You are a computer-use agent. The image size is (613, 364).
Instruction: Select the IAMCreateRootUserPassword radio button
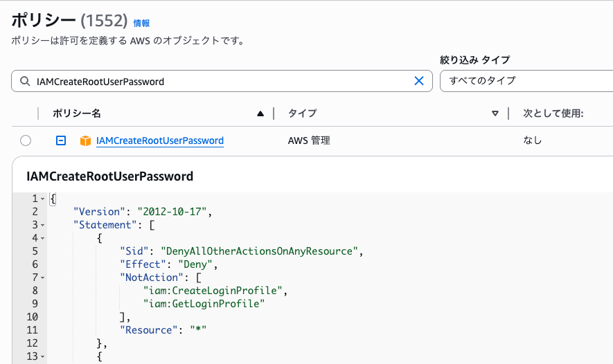[26, 141]
